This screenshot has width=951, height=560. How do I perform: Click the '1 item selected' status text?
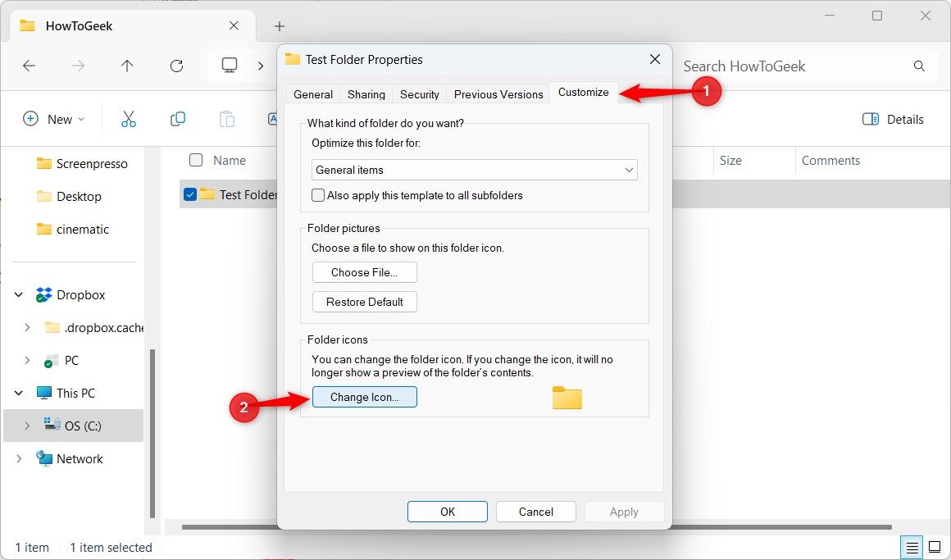111,547
